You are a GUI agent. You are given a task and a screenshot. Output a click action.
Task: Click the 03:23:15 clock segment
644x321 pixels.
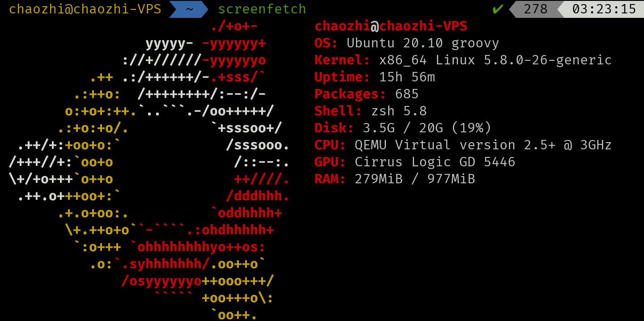604,9
